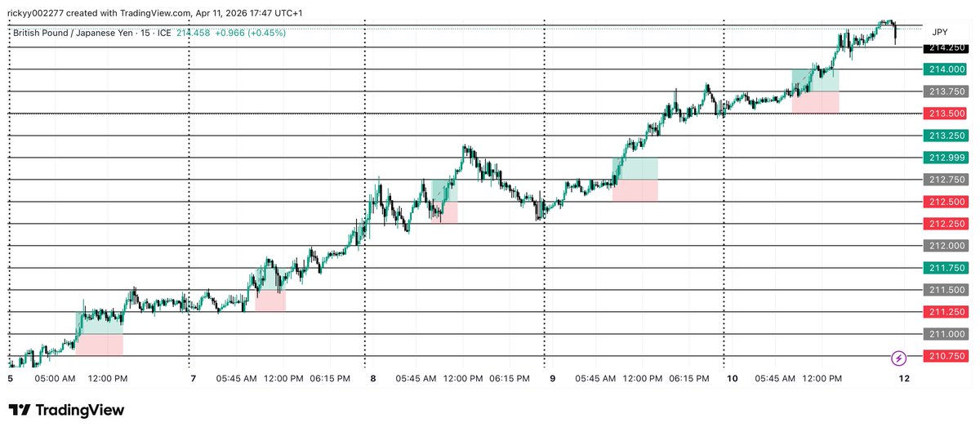Select the JPY currency label
This screenshot has width=980, height=432.
(x=940, y=33)
